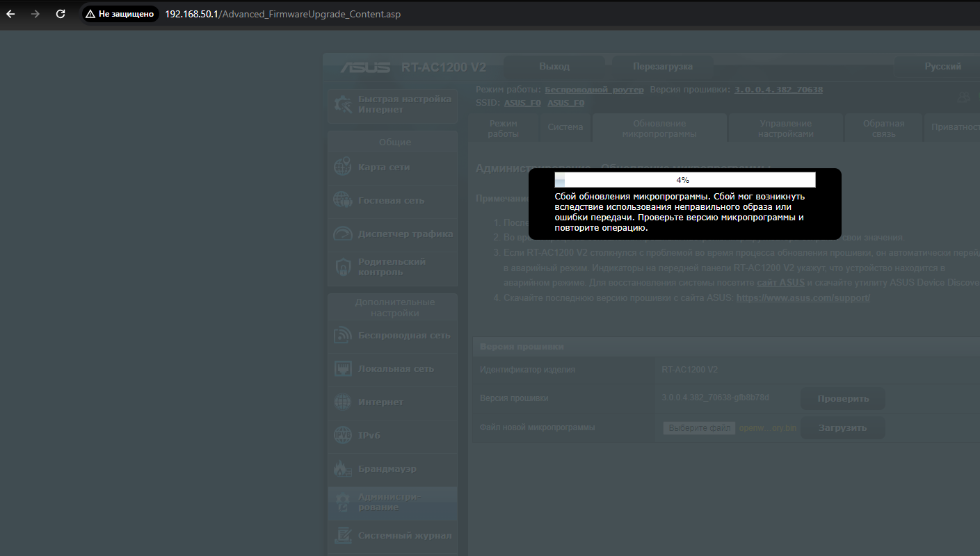Click the Системный журнал notepad icon
980x556 pixels.
(343, 535)
